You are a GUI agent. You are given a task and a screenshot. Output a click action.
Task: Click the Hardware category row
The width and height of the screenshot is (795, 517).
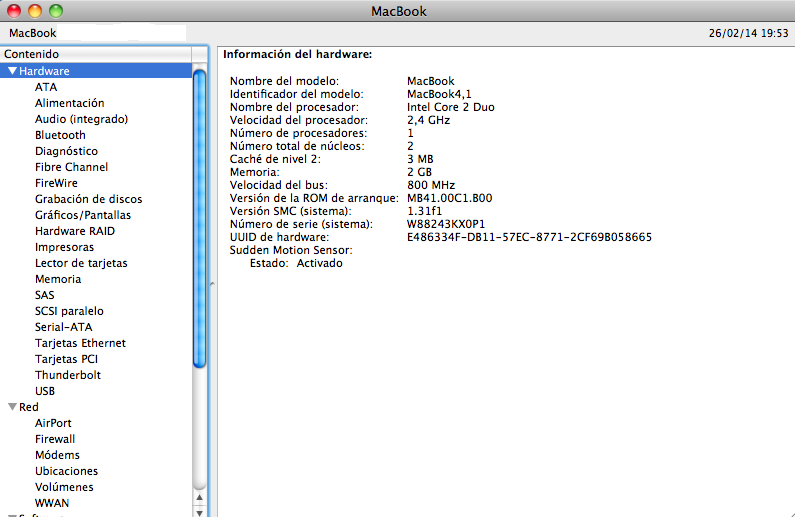(96, 71)
